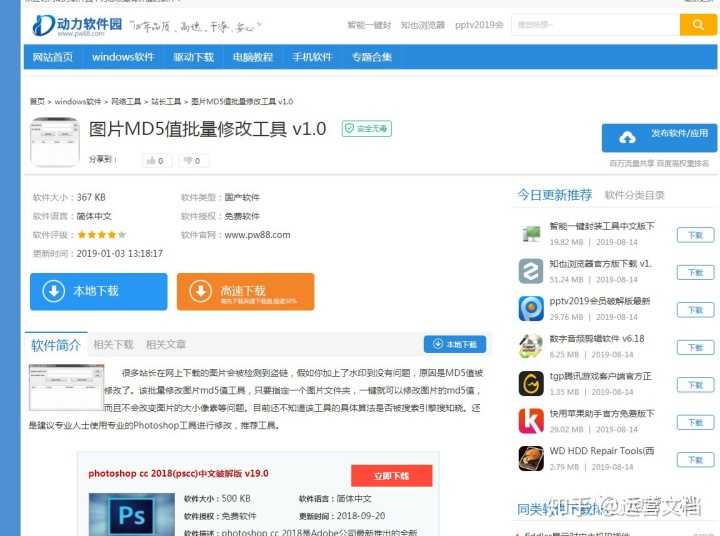
Task: Click the 快用苹果助手 app icon
Action: coord(531,421)
